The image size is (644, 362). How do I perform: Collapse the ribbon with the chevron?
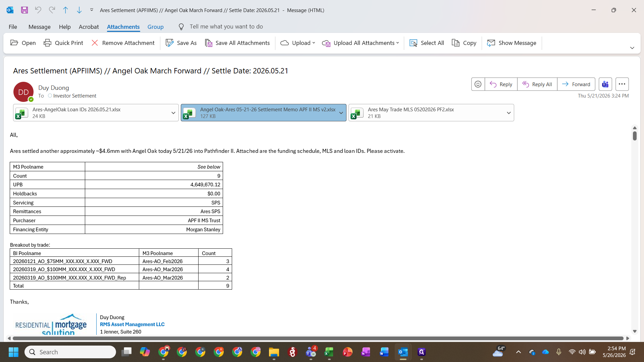pyautogui.click(x=632, y=48)
